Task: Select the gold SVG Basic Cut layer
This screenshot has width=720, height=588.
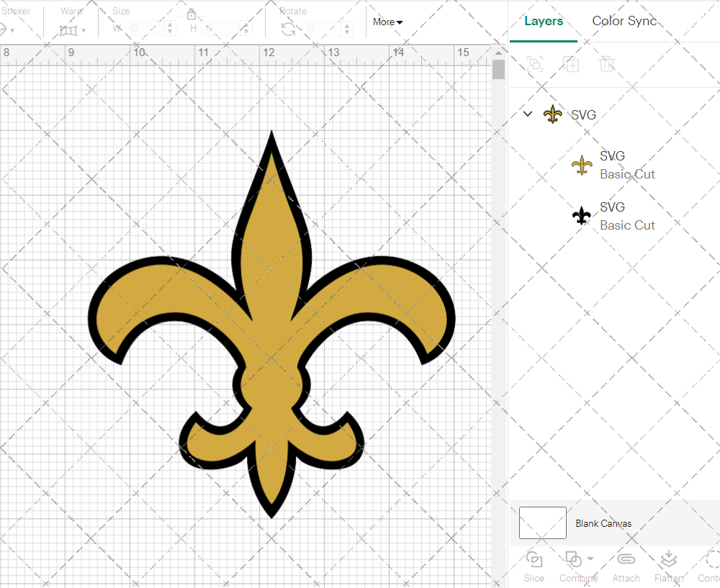Action: click(613, 166)
